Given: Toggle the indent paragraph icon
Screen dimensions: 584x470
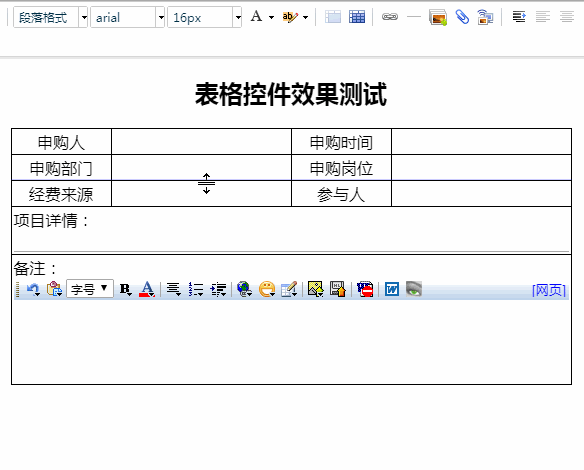Looking at the screenshot, I should pos(519,17).
